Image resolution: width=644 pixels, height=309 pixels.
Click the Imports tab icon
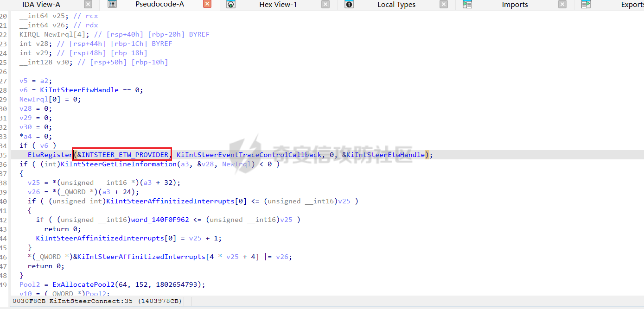[467, 5]
